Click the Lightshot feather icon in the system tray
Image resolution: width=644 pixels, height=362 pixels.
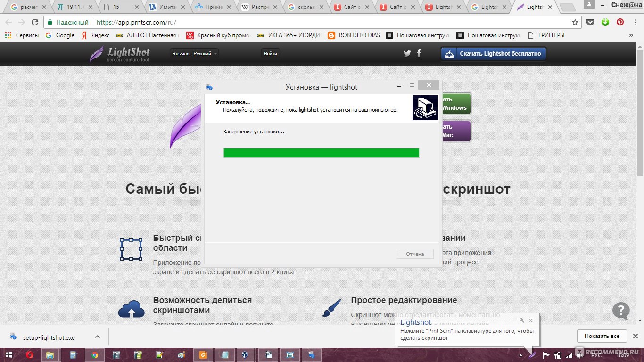[532, 355]
